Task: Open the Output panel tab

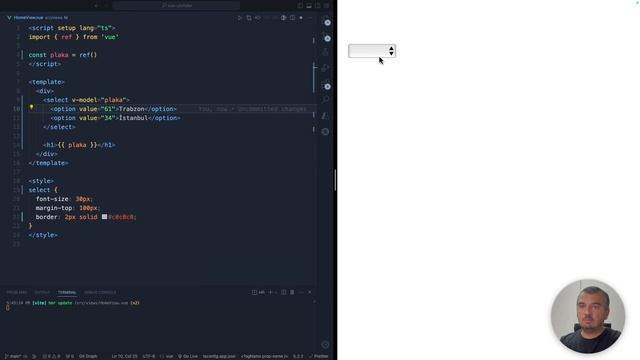Action: (x=42, y=292)
